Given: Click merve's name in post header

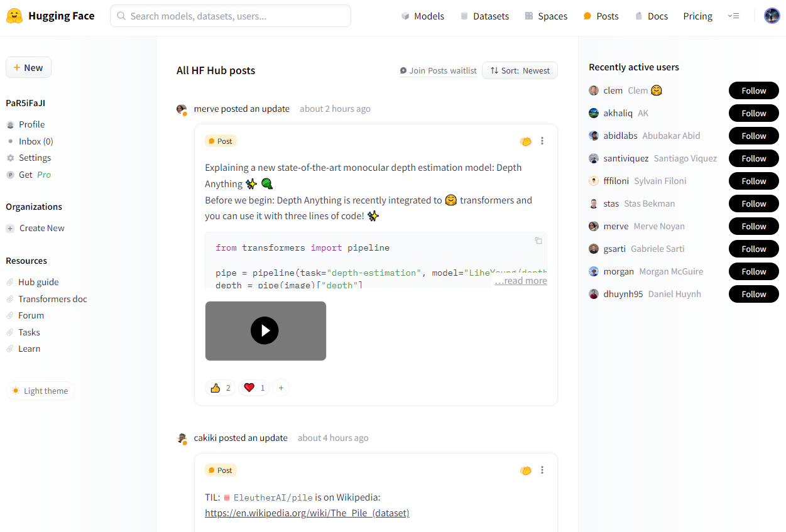Looking at the screenshot, I should click(x=206, y=109).
